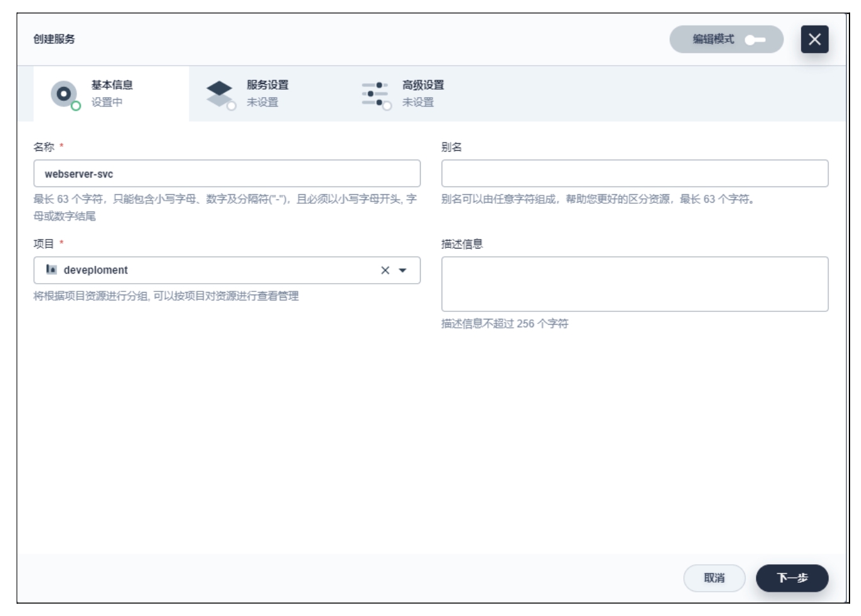The height and width of the screenshot is (616, 861).
Task: Open the deveploment project combo box
Action: click(211, 270)
